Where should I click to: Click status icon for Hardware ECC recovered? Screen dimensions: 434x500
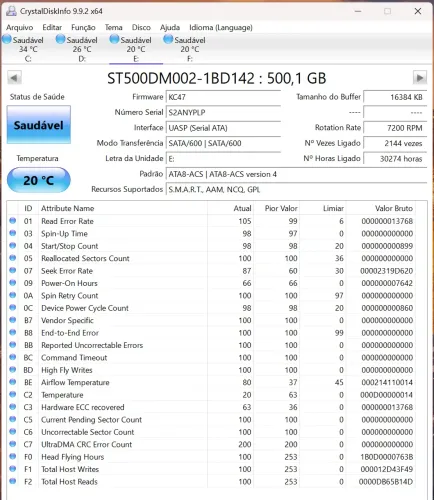(x=13, y=407)
